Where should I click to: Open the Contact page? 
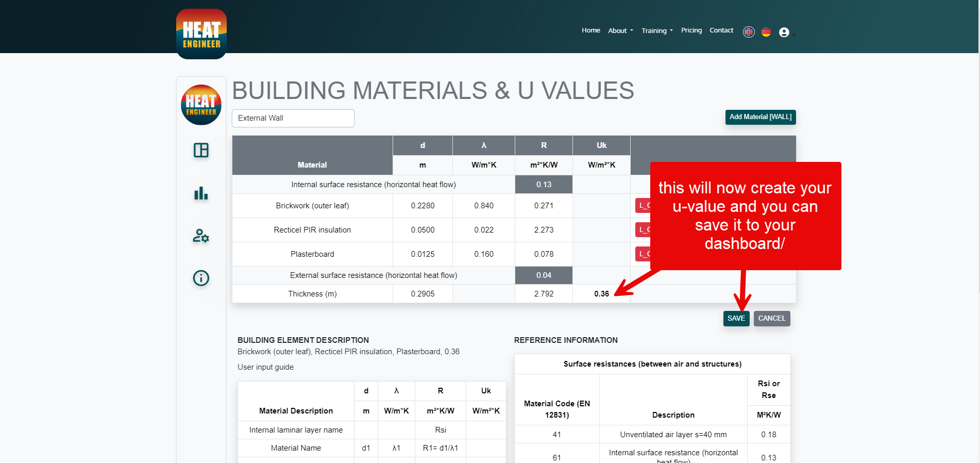tap(721, 30)
